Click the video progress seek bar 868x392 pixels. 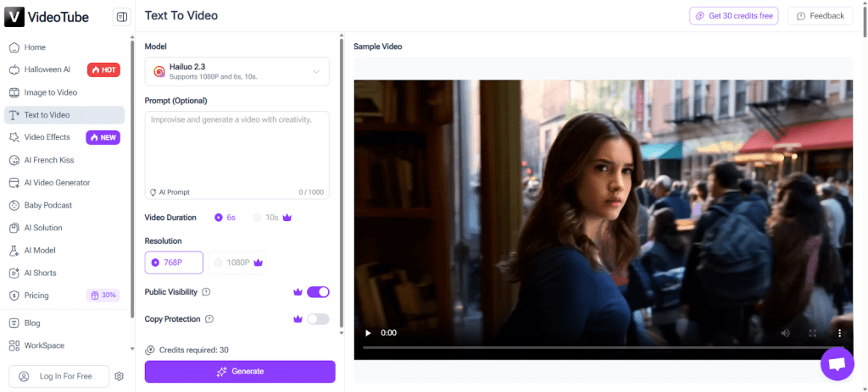[x=593, y=347]
